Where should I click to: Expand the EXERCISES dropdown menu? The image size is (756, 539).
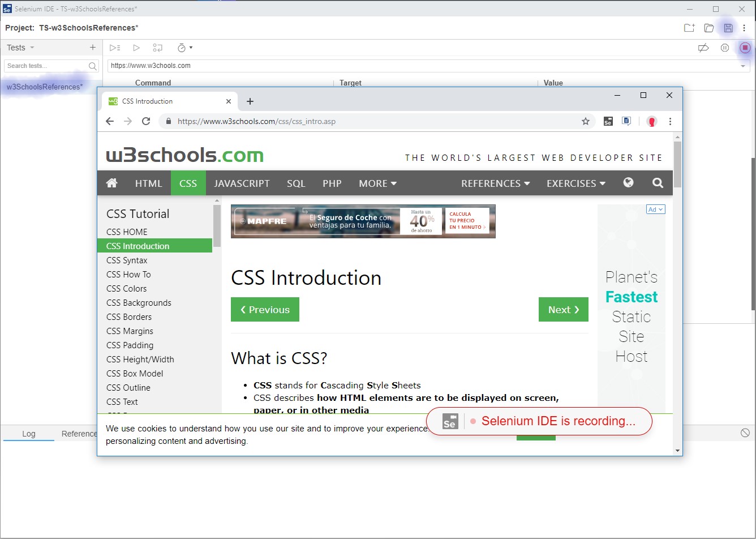(x=576, y=183)
